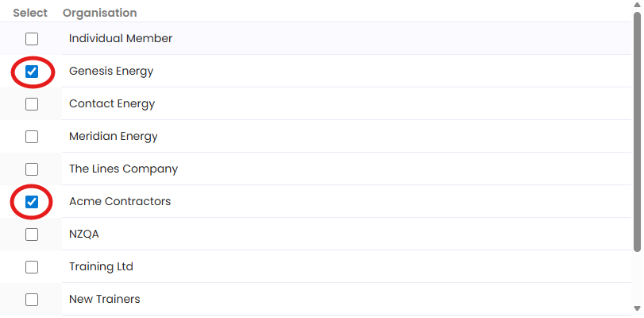Select the New Trainers checkbox

click(x=32, y=300)
